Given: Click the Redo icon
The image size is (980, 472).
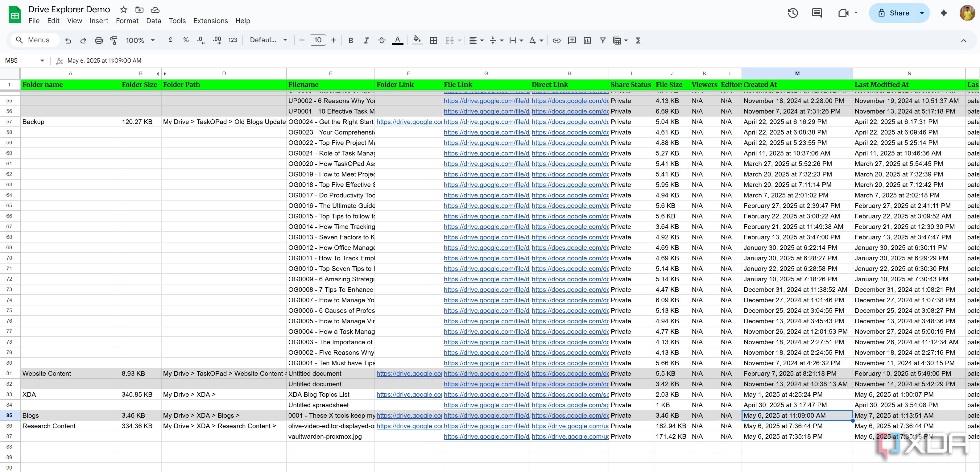Looking at the screenshot, I should pos(83,40).
